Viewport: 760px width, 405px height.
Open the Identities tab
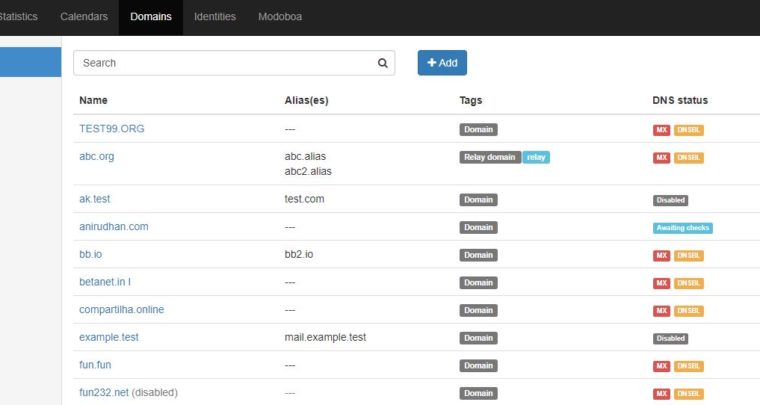click(215, 17)
